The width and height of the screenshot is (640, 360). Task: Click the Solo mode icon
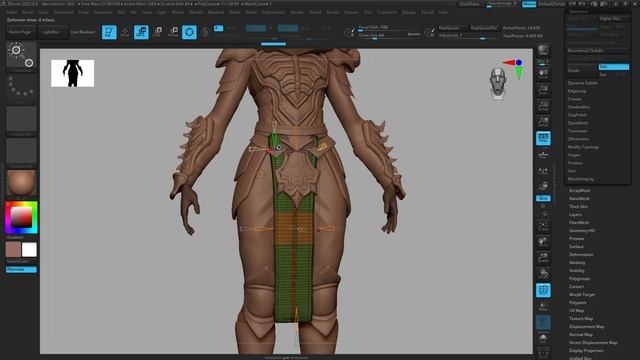pyautogui.click(x=543, y=338)
